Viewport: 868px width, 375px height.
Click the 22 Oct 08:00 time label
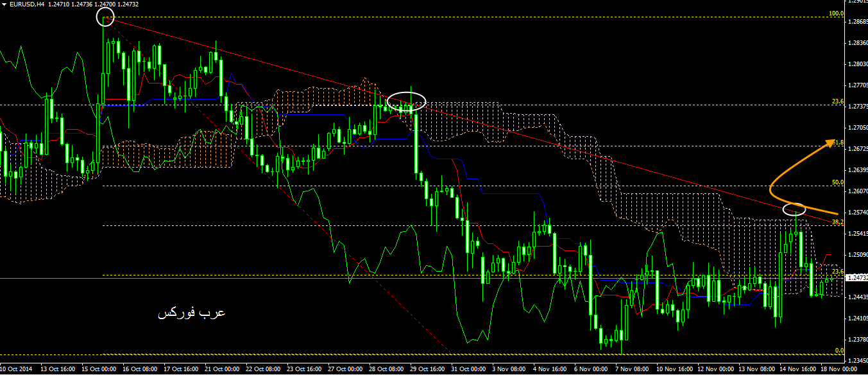coord(263,370)
